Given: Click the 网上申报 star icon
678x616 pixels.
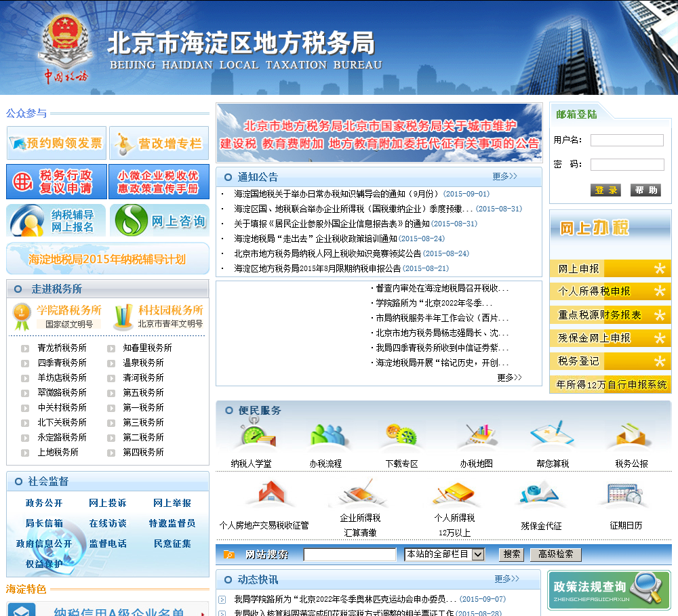Looking at the screenshot, I should point(660,268).
